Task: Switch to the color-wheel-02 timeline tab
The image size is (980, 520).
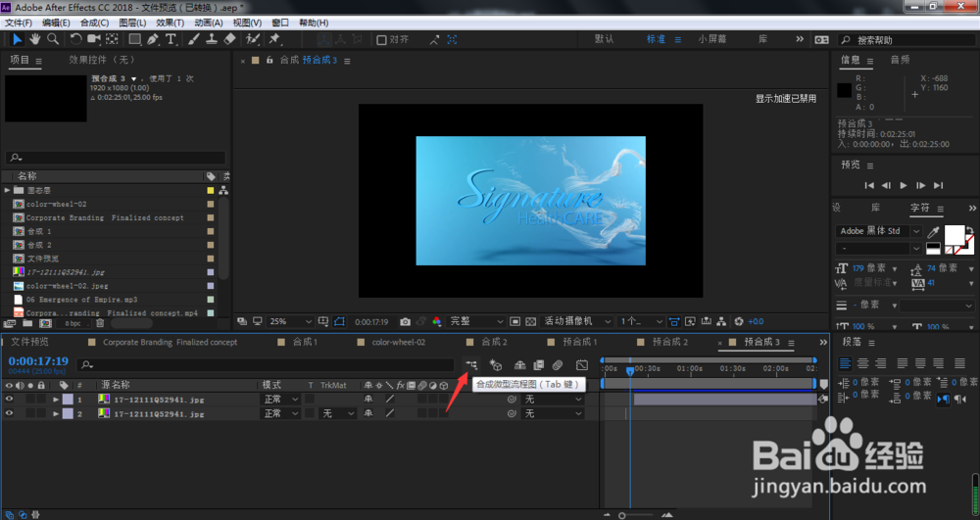Action: click(x=399, y=342)
